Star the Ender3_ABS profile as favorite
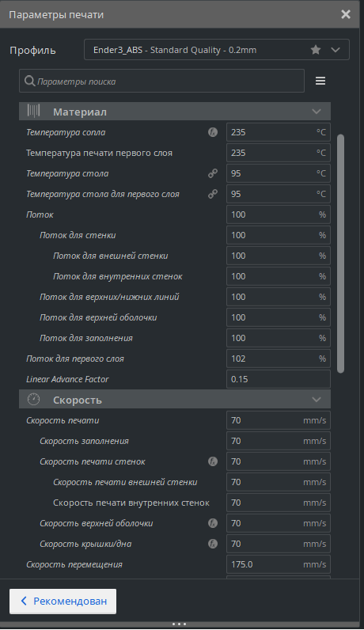The image size is (364, 630). pos(316,50)
